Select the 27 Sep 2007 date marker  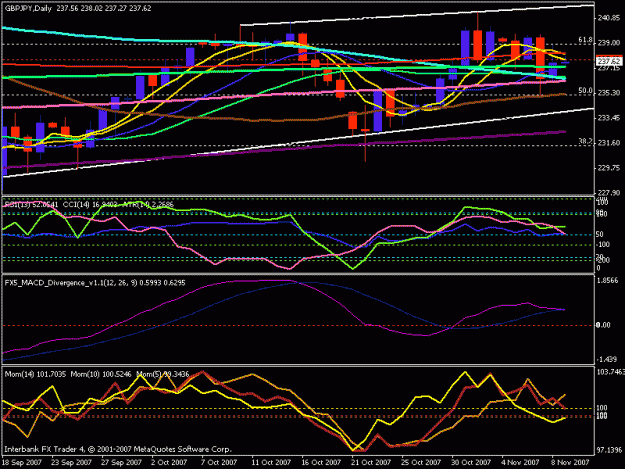coord(121,462)
